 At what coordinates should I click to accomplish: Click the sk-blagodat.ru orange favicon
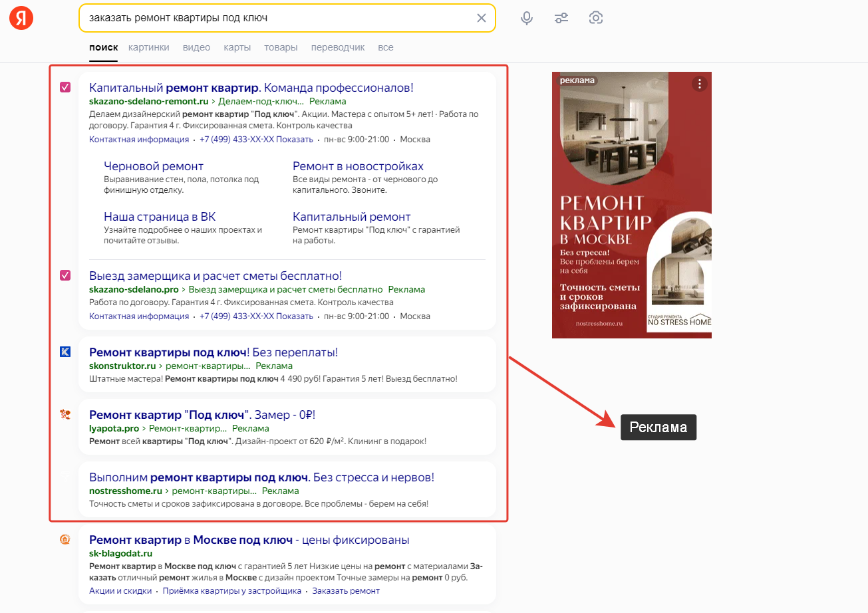point(65,539)
